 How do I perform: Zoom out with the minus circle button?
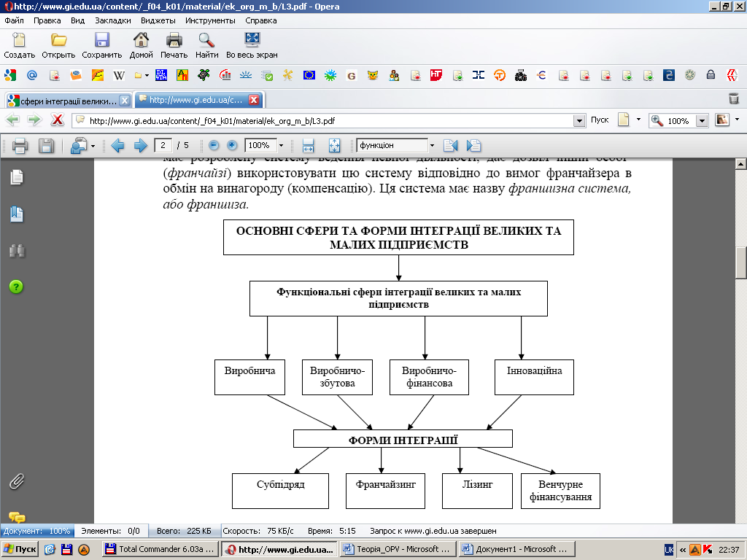pos(214,145)
